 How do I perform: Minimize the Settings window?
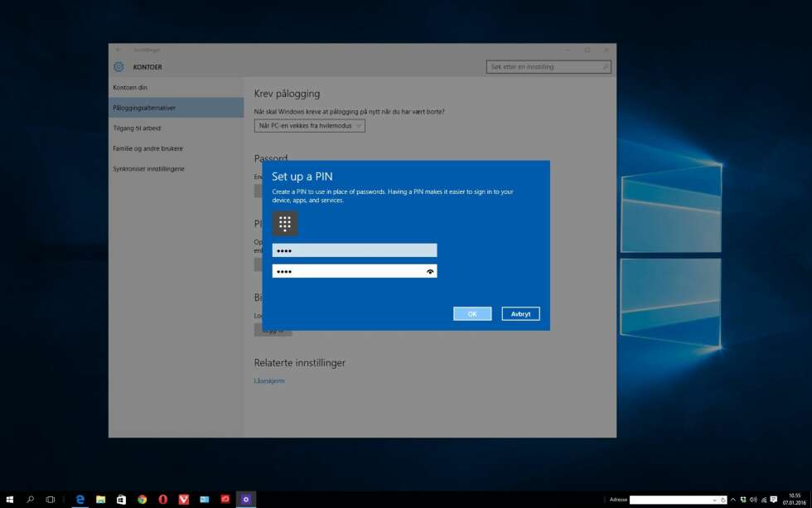[568, 50]
